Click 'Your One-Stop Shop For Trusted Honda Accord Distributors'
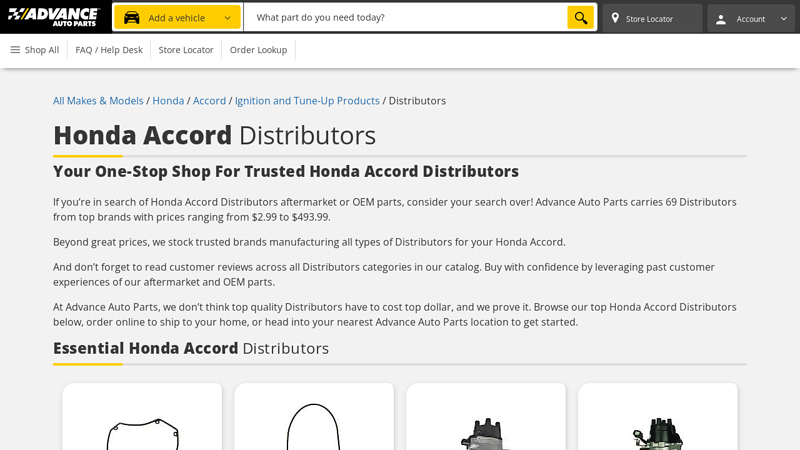 click(286, 171)
